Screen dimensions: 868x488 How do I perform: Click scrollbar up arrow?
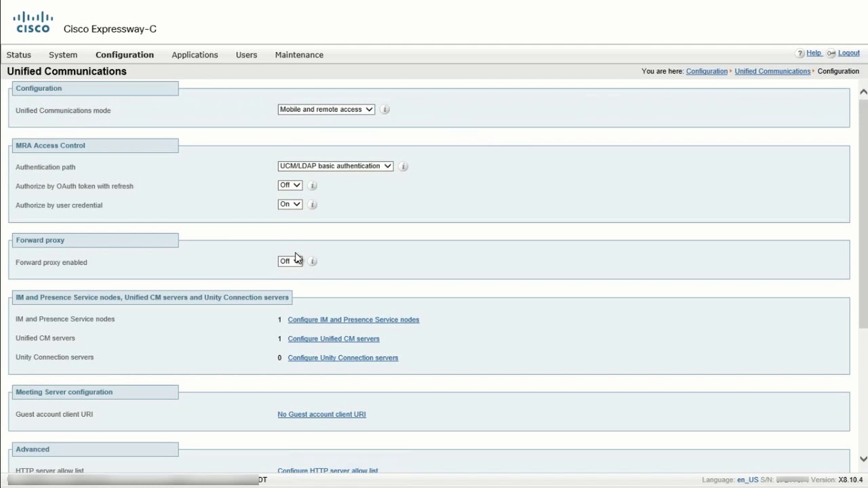point(863,91)
